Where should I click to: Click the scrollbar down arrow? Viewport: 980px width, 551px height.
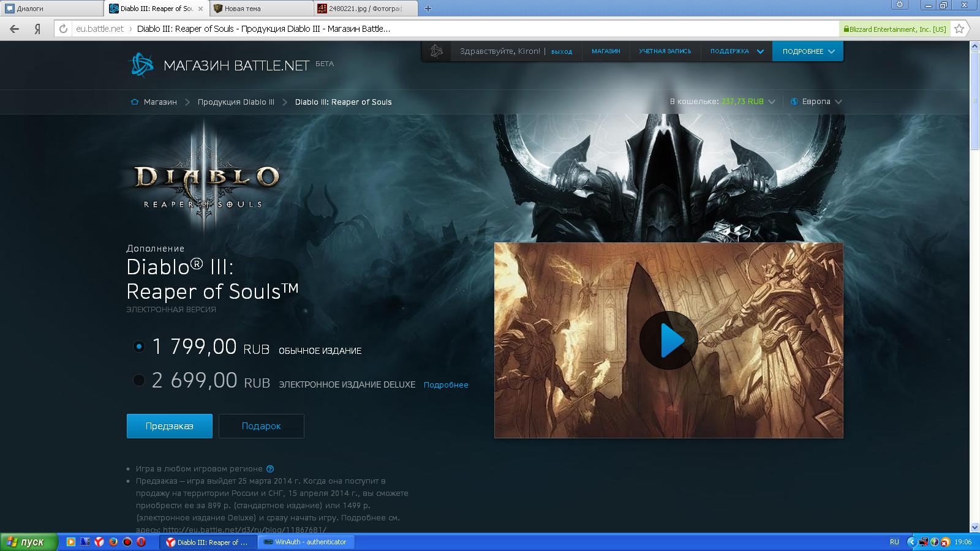point(974,527)
